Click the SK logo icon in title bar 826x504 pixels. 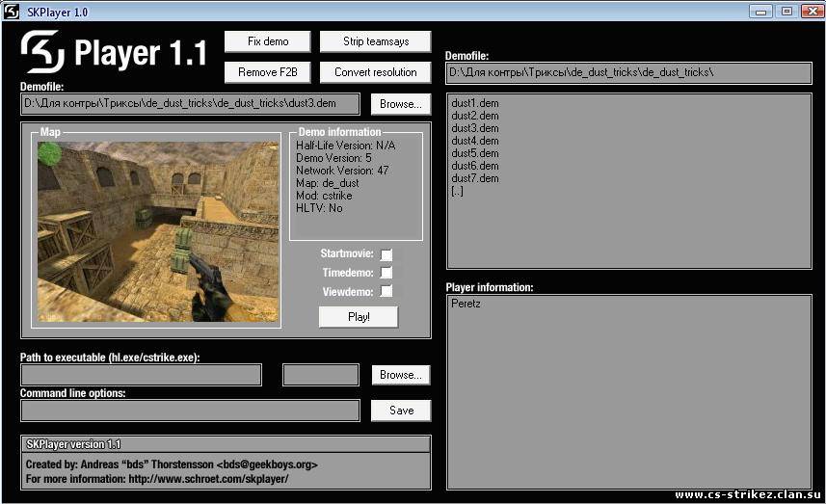point(11,11)
